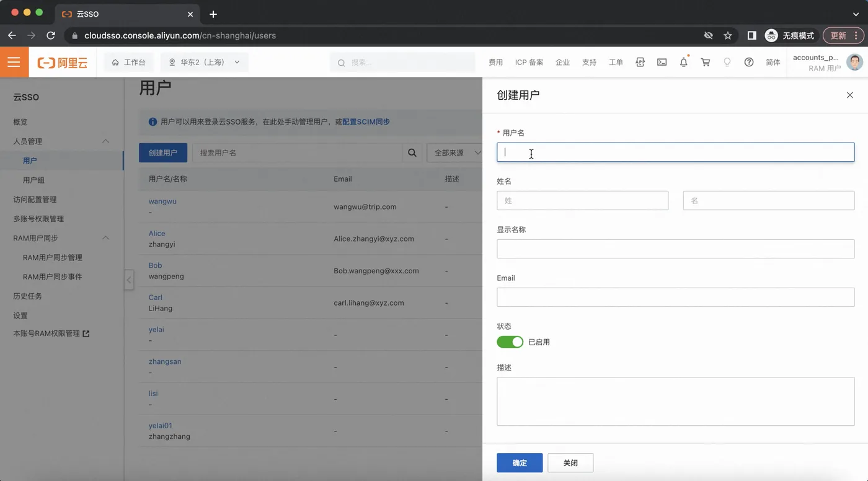
Task: Open RAM用户同步事件 in sidebar
Action: (53, 276)
